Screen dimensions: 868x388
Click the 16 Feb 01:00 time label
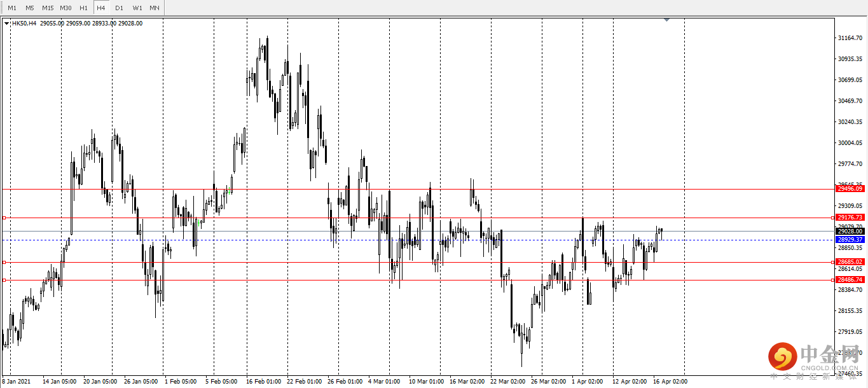pos(264,382)
